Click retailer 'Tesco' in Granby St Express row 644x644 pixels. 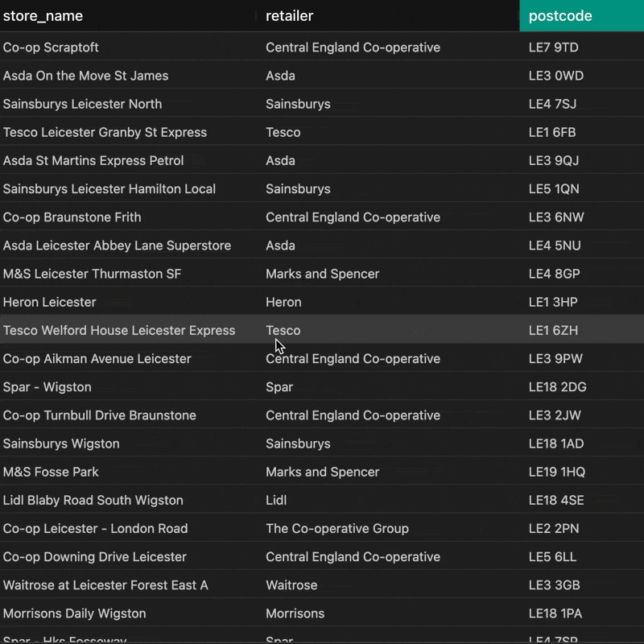[283, 132]
